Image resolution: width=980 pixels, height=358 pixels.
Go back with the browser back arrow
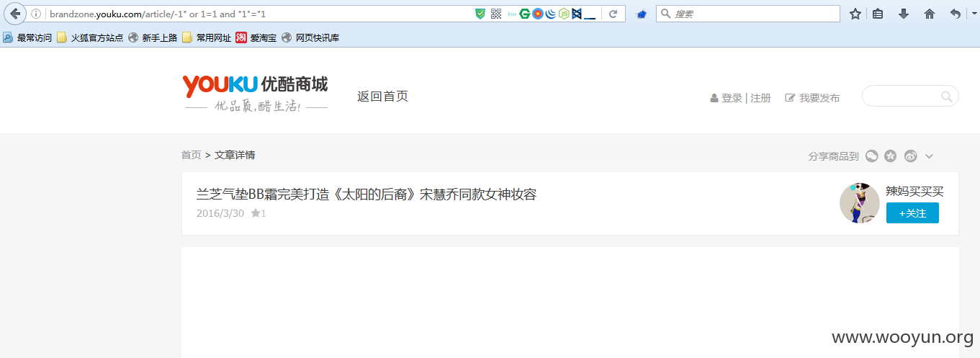[x=15, y=14]
